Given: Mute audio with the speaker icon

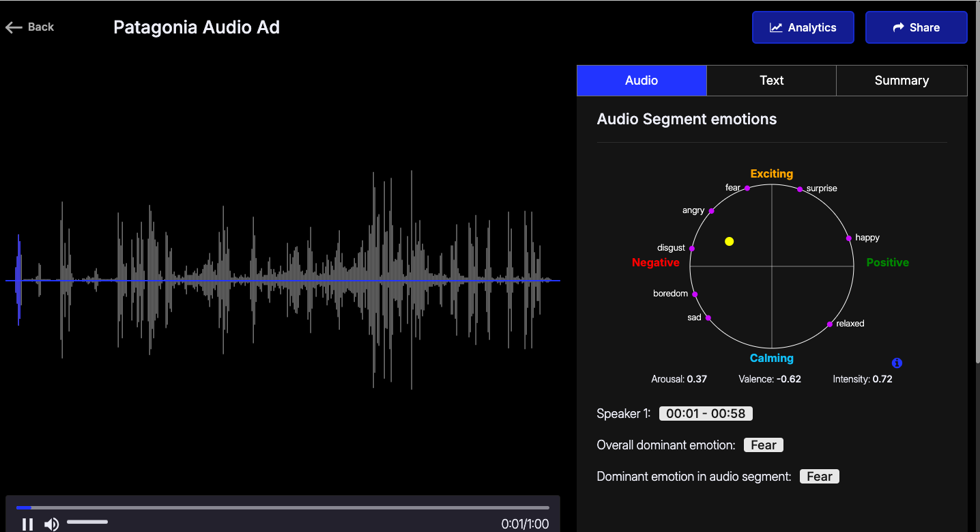Looking at the screenshot, I should tap(51, 524).
